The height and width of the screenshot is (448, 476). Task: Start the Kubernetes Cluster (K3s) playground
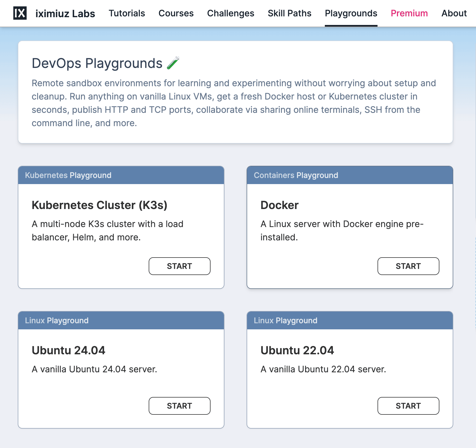179,266
